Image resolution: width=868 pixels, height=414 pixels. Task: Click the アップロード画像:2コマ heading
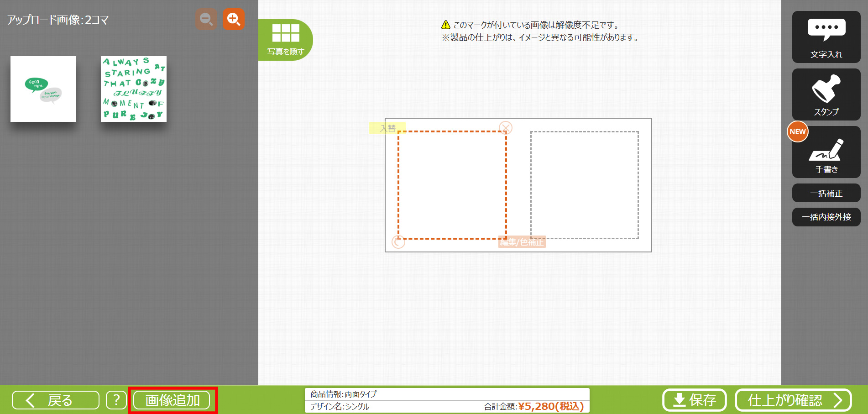58,20
